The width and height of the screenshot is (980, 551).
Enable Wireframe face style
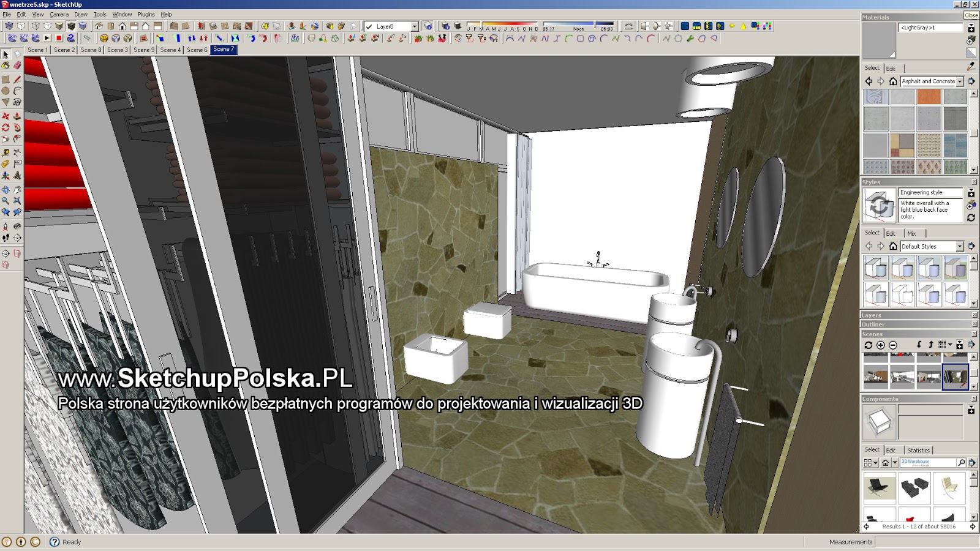[x=36, y=26]
